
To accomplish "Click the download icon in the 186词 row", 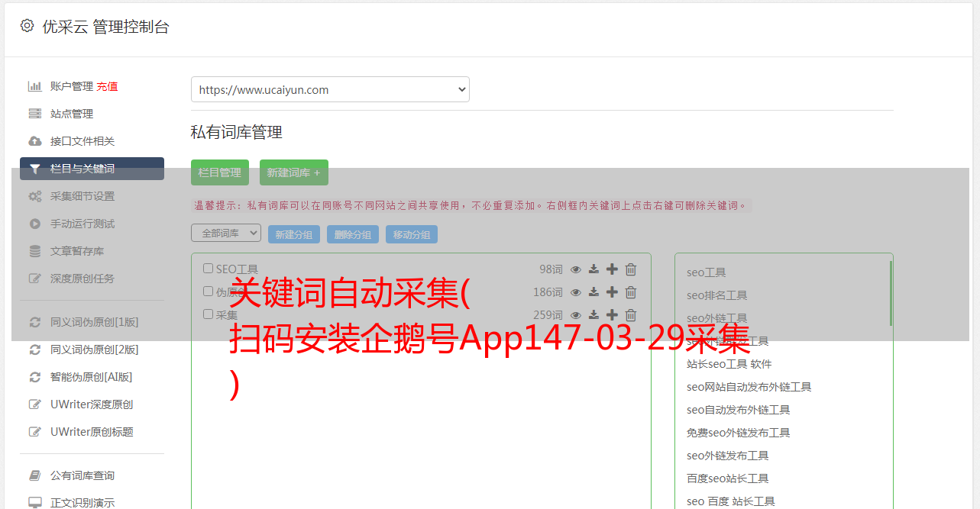I will tap(593, 292).
